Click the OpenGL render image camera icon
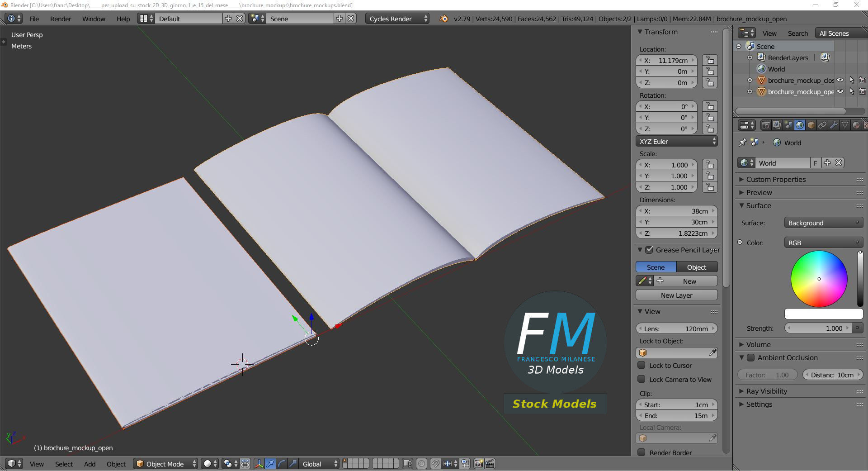 pyautogui.click(x=478, y=464)
